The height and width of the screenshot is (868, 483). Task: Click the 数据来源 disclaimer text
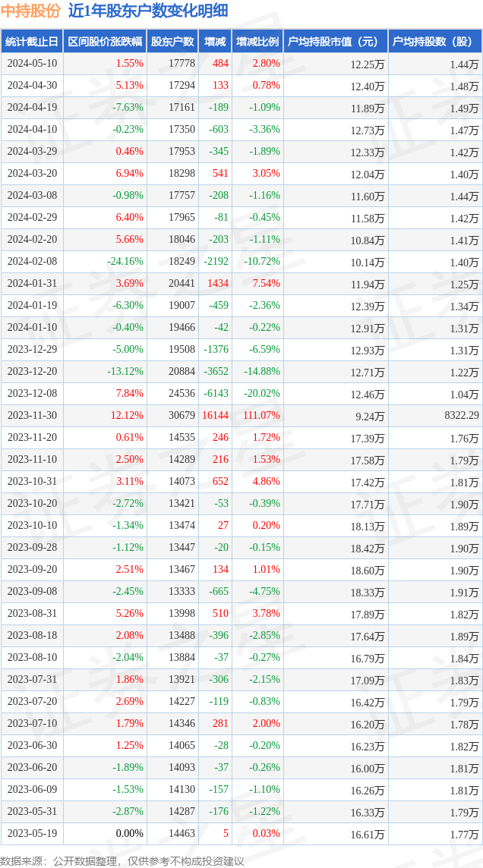[x=122, y=860]
